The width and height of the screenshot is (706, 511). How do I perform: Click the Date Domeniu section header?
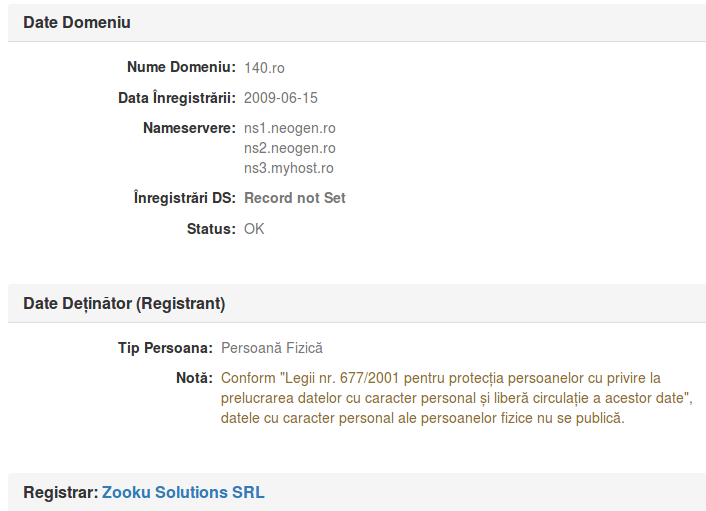(x=77, y=23)
